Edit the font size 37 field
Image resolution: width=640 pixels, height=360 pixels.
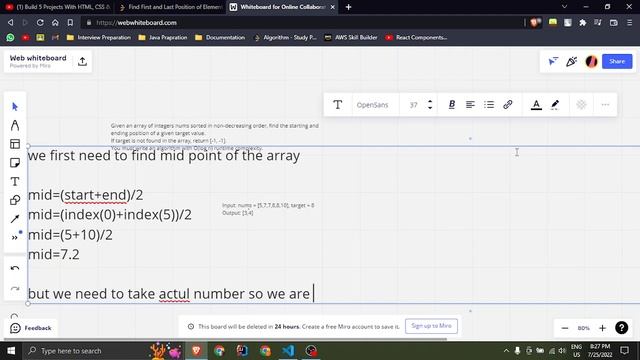click(413, 105)
